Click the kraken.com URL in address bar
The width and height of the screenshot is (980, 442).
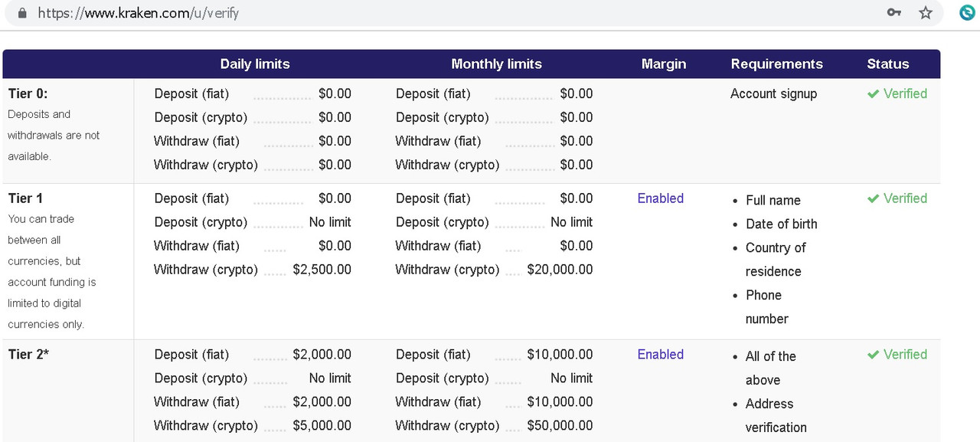[x=138, y=13]
